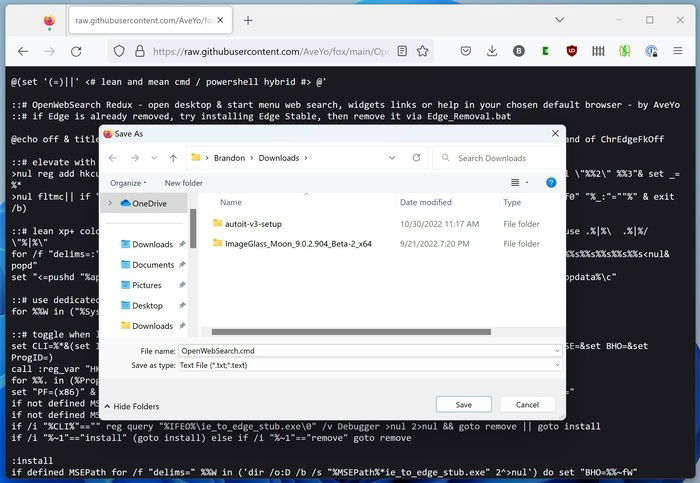700x483 pixels.
Task: Click the Save button
Action: (464, 404)
